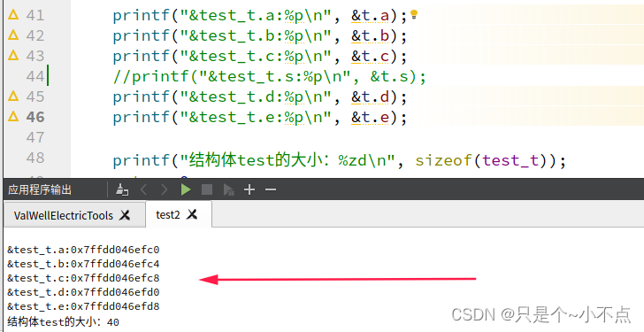Click the warning icon on line 41

(13, 15)
